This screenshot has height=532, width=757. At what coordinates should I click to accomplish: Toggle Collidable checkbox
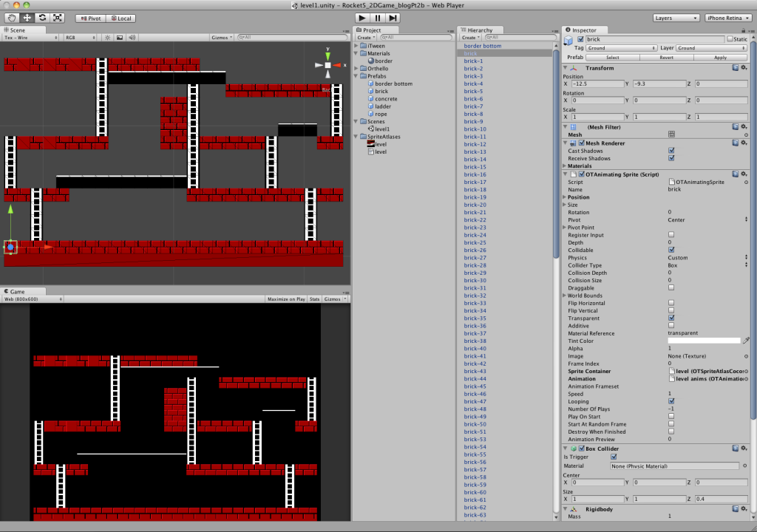click(671, 250)
